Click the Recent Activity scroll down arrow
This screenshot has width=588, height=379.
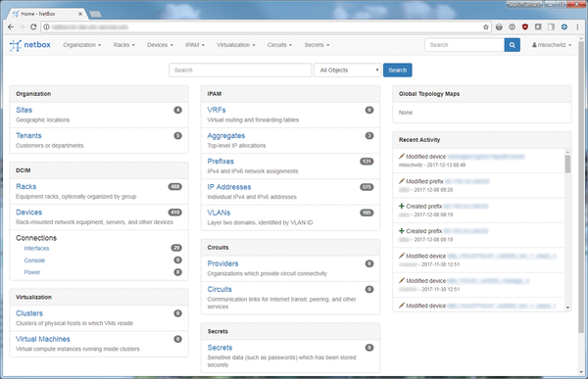(x=567, y=308)
